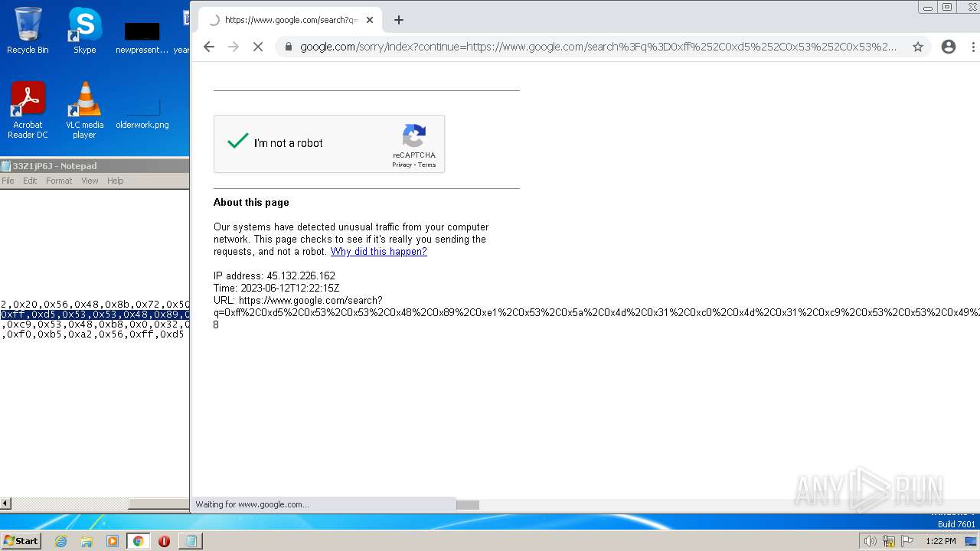Viewport: 980px width, 551px height.
Task: Open reCAPTCHA Terms link
Action: coord(427,165)
